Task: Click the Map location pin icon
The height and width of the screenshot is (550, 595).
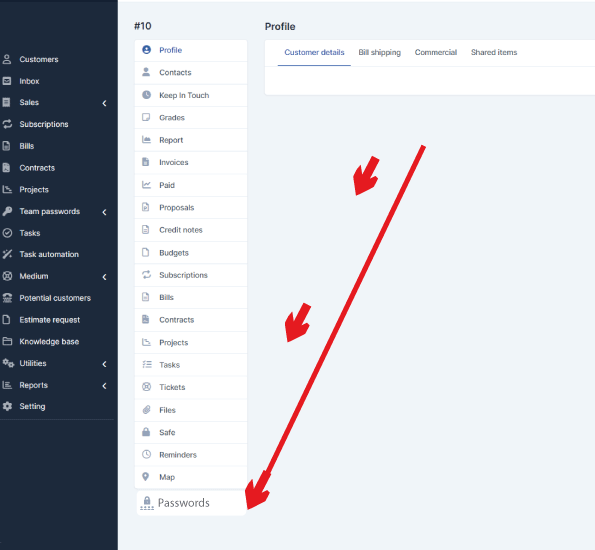Action: coord(145,477)
